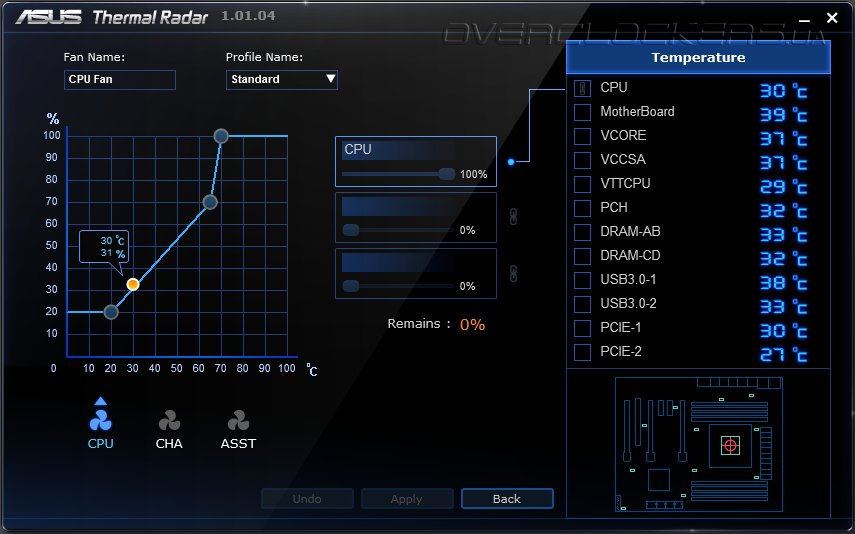This screenshot has height=534, width=855.
Task: Click the link icon beside second source slot
Action: [x=513, y=217]
